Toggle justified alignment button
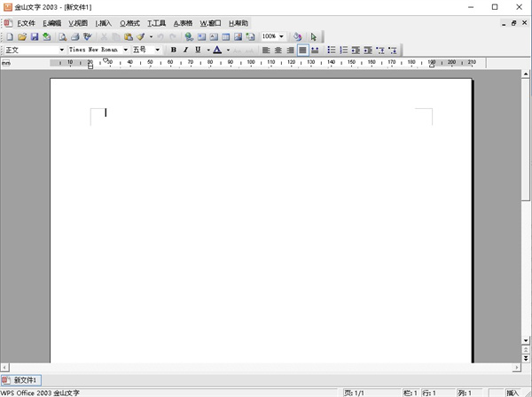Viewport: 532px width, 397px height. click(302, 50)
